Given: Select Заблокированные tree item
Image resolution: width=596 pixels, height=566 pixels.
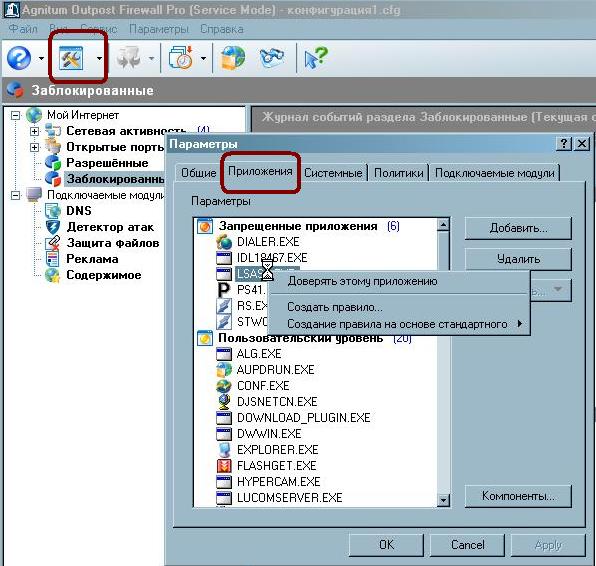Looking at the screenshot, I should (x=115, y=179).
